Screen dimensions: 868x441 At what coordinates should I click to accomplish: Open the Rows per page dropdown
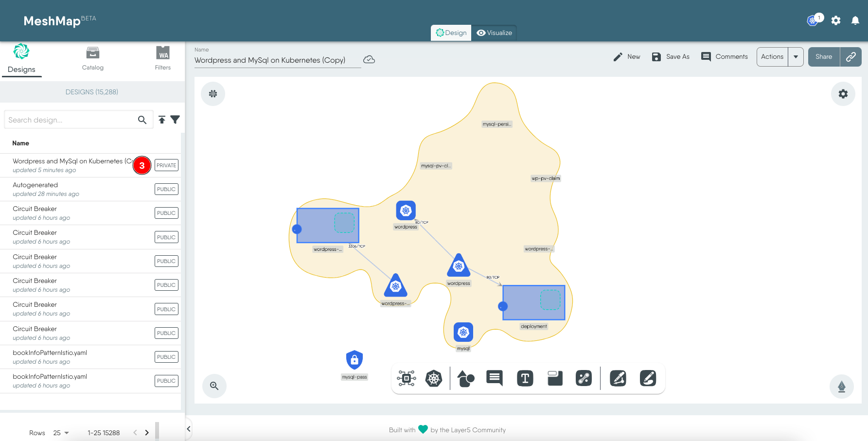pyautogui.click(x=61, y=433)
